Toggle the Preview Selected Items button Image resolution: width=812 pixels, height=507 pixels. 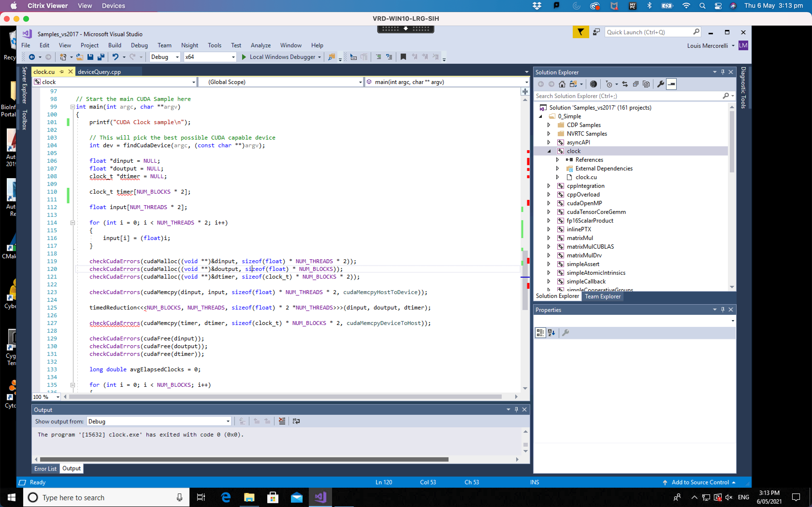tap(671, 84)
